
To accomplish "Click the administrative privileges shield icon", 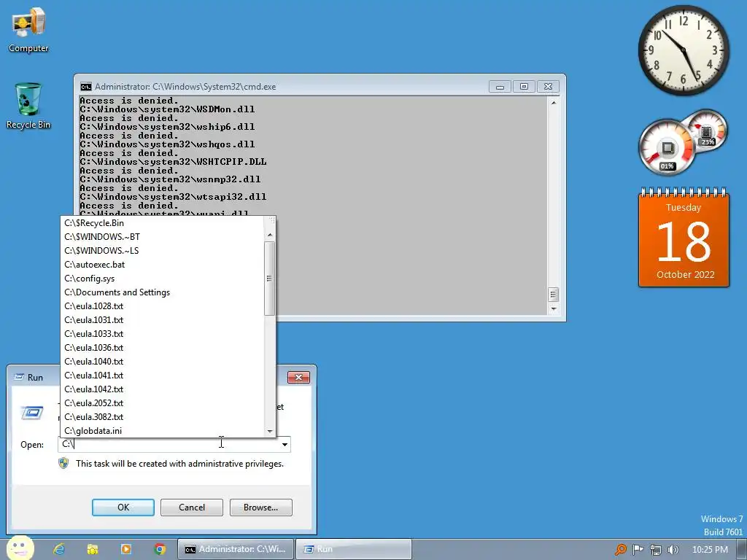I will coord(63,463).
